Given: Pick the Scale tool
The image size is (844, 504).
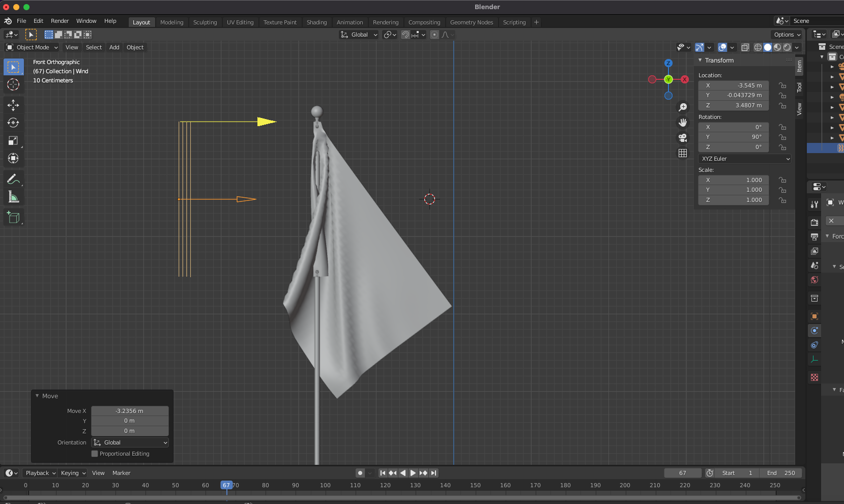Looking at the screenshot, I should (x=13, y=140).
